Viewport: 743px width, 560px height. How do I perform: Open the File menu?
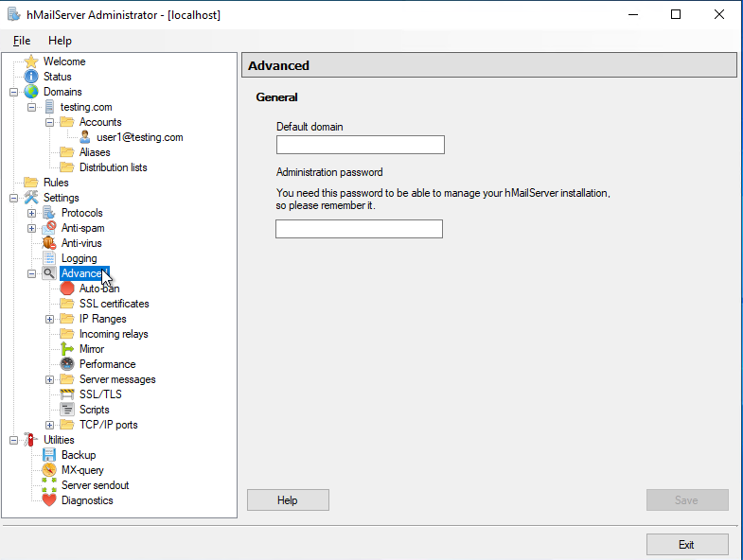[22, 41]
